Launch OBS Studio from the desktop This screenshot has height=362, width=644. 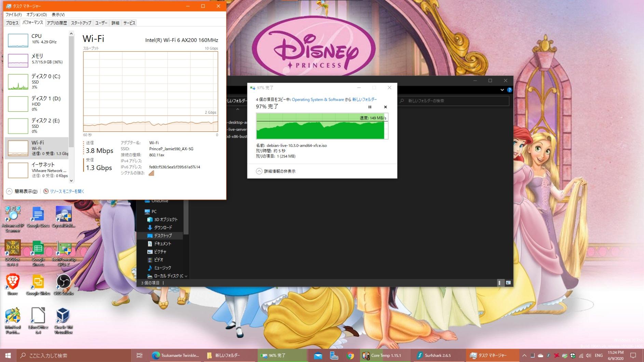[x=64, y=284]
